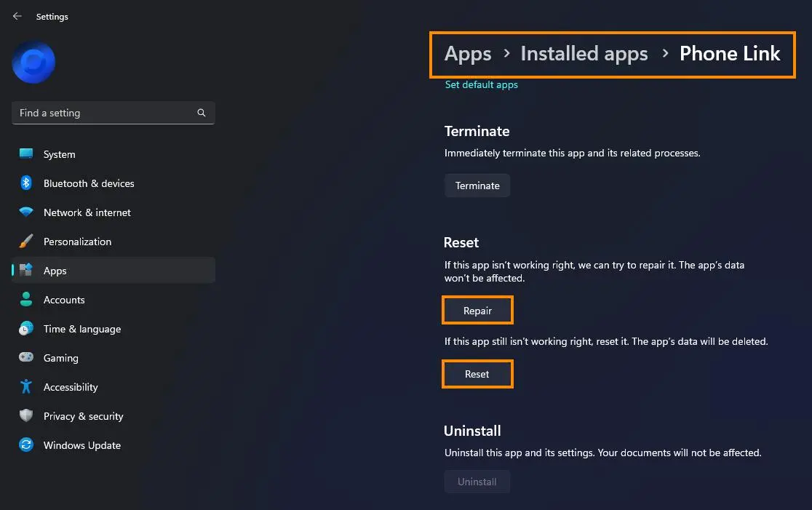The width and height of the screenshot is (812, 510).
Task: Open Time & language settings
Action: pyautogui.click(x=114, y=329)
